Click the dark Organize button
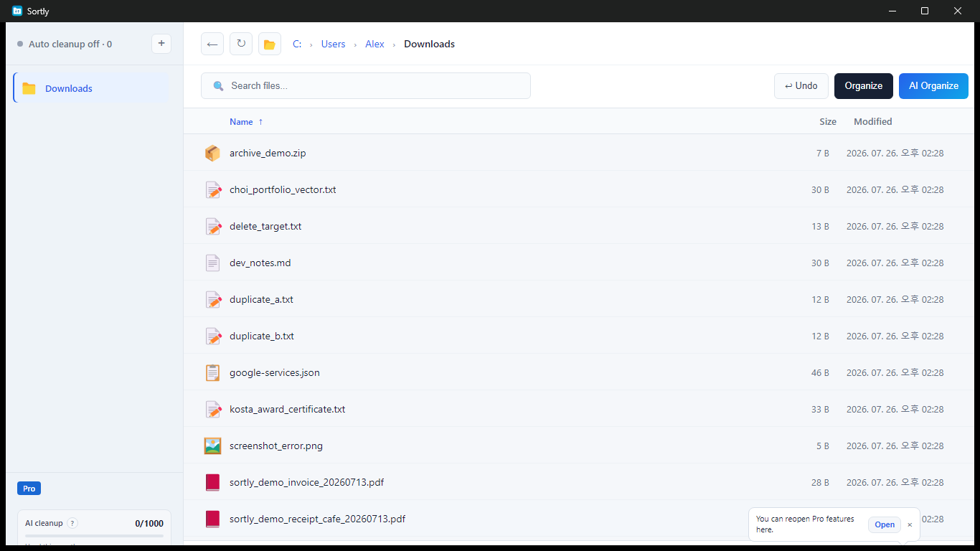This screenshot has width=980, height=551. [x=864, y=86]
